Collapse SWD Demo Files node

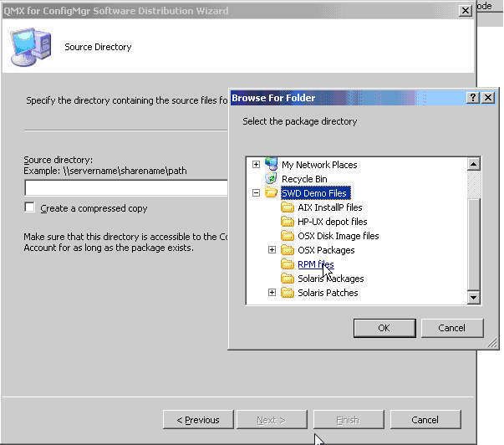coord(256,192)
